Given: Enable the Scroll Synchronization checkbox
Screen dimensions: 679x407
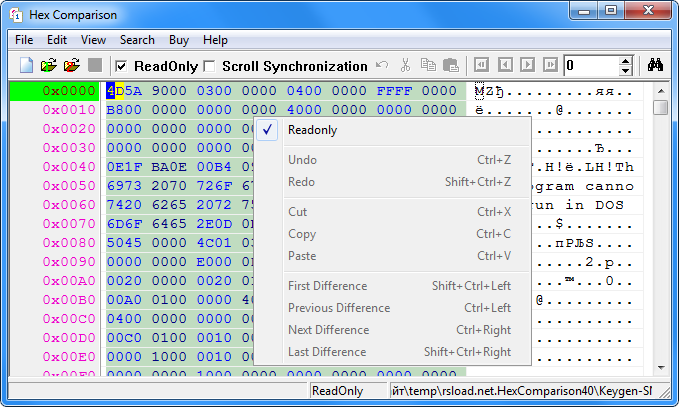Looking at the screenshot, I should tap(209, 66).
